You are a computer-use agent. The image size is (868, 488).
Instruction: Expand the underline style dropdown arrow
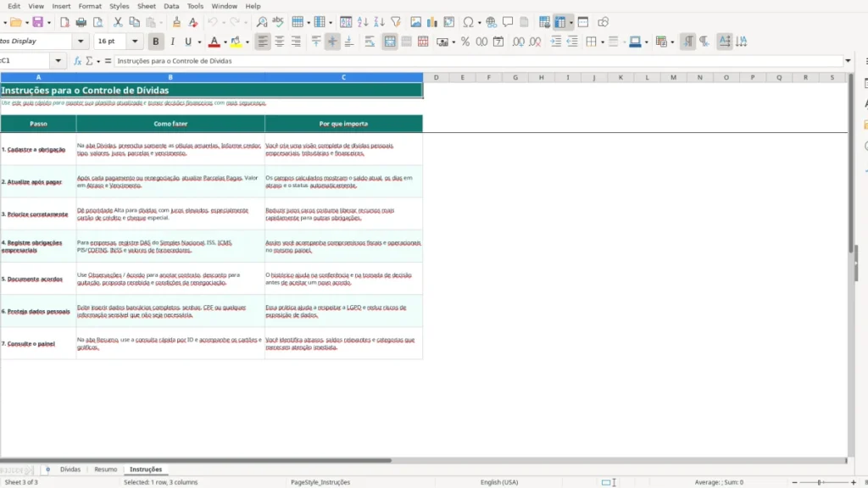199,42
